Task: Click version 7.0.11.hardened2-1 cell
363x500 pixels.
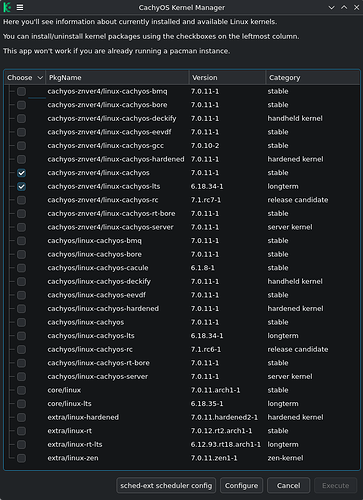Action: pos(224,417)
